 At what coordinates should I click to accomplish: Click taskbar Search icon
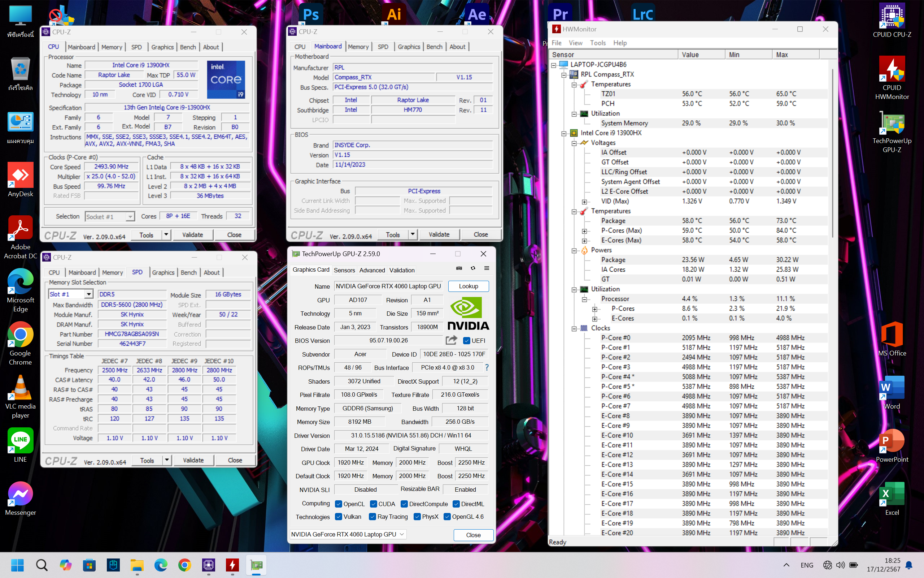click(42, 565)
